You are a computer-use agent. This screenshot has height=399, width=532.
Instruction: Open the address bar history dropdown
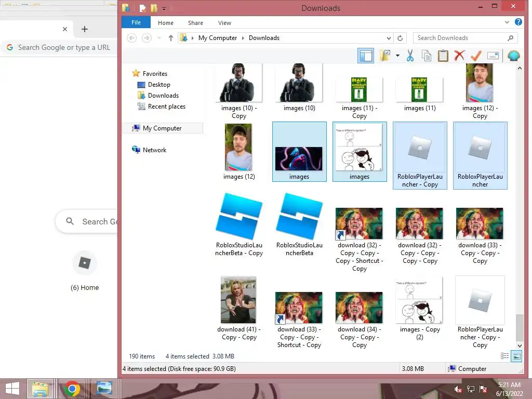click(x=389, y=38)
